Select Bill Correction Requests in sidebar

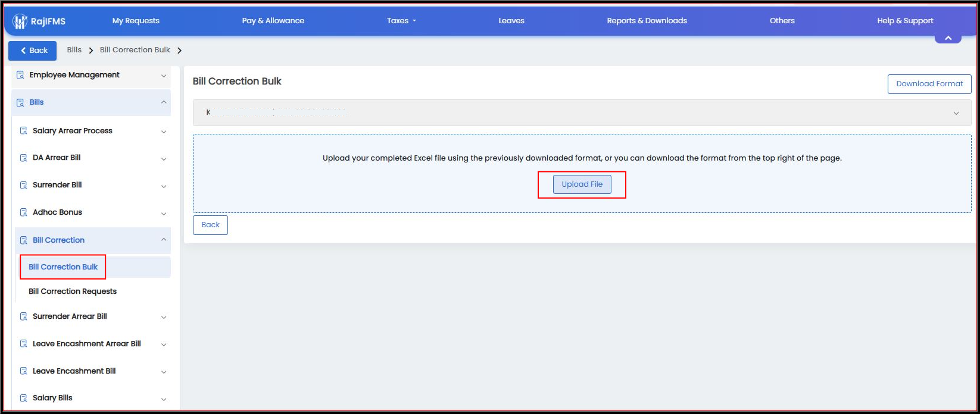click(x=73, y=291)
